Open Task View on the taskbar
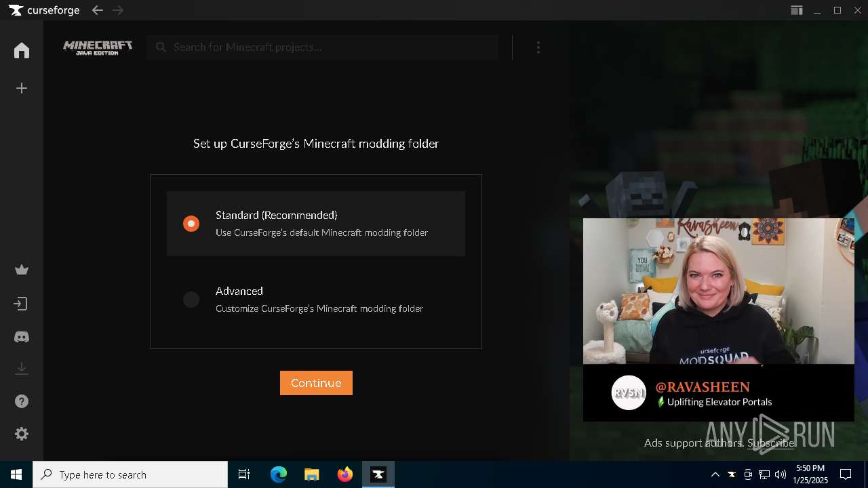This screenshot has width=868, height=488. point(244,474)
